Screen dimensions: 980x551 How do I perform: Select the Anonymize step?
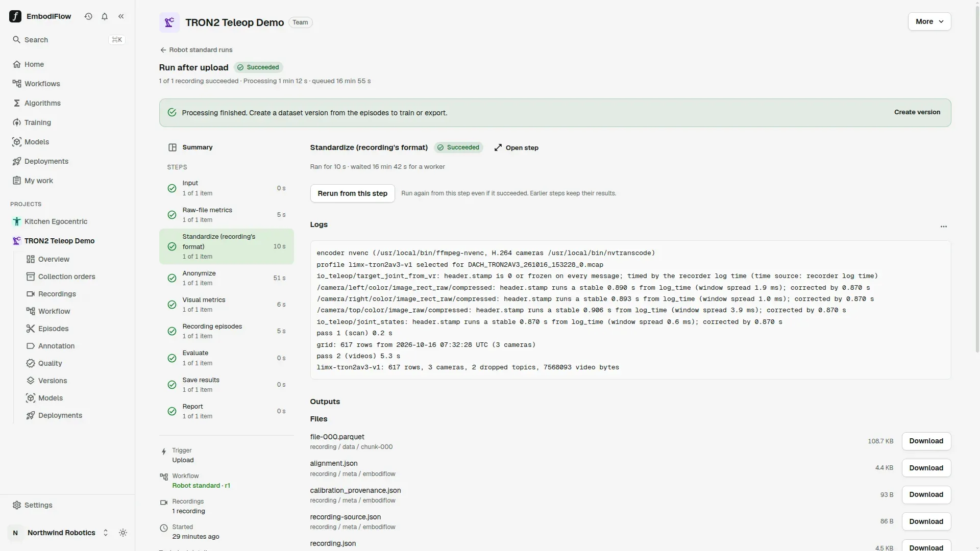[x=226, y=278]
